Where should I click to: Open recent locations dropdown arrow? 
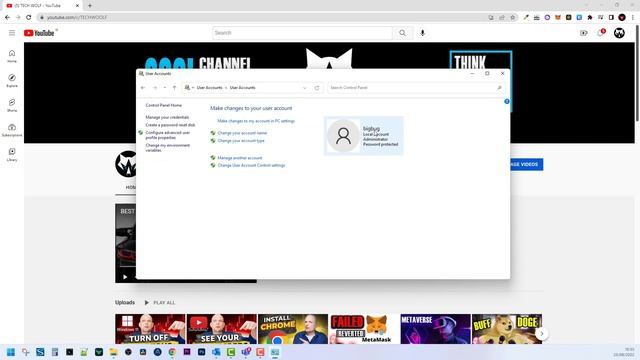point(164,88)
